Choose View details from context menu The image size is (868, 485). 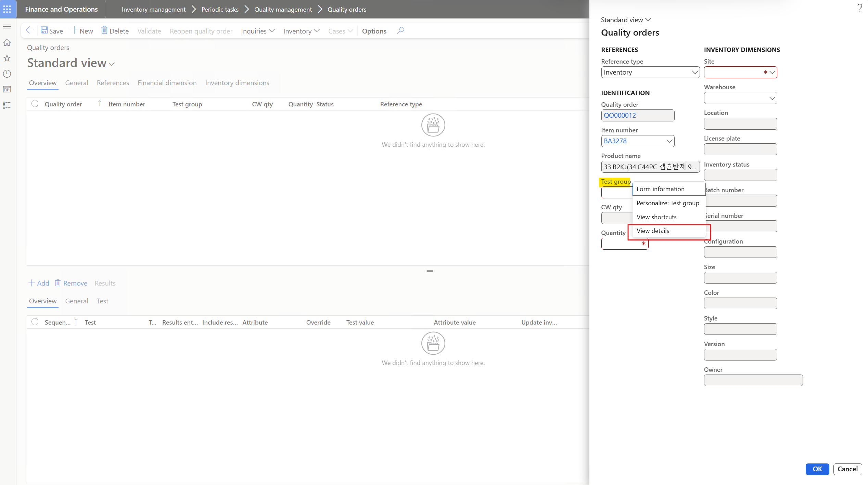click(x=653, y=231)
